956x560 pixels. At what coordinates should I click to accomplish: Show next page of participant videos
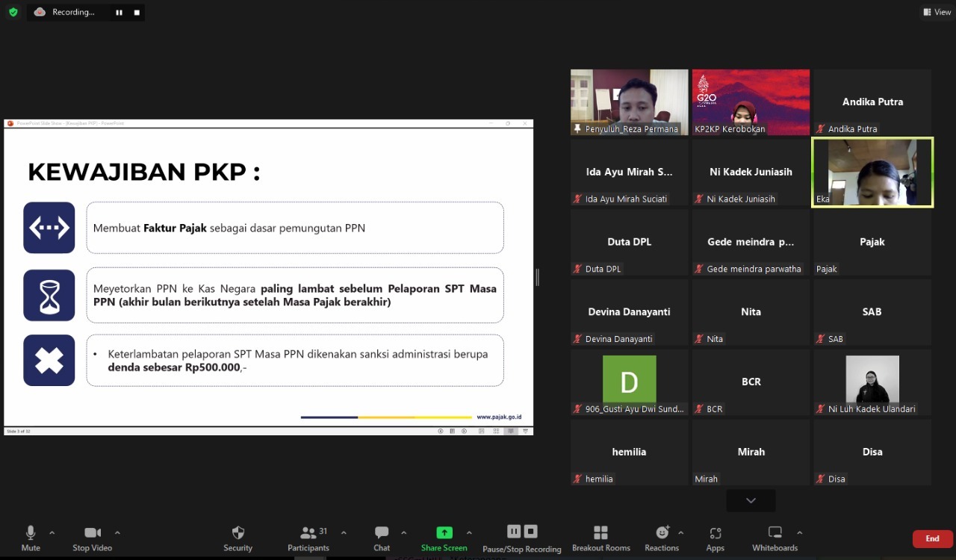[751, 500]
